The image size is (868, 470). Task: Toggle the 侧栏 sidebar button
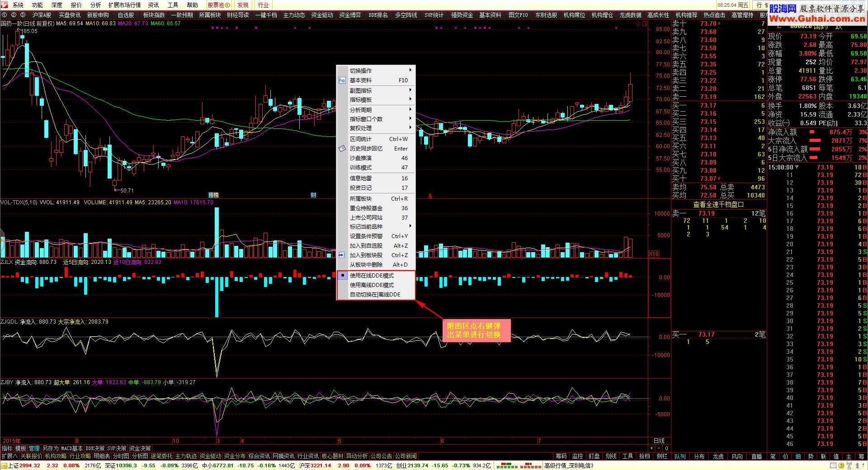click(662, 456)
